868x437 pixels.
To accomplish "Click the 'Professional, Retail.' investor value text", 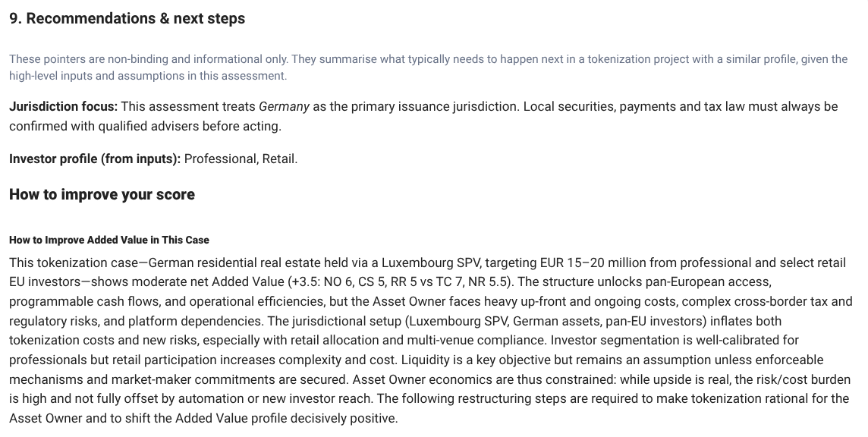I will tap(241, 159).
